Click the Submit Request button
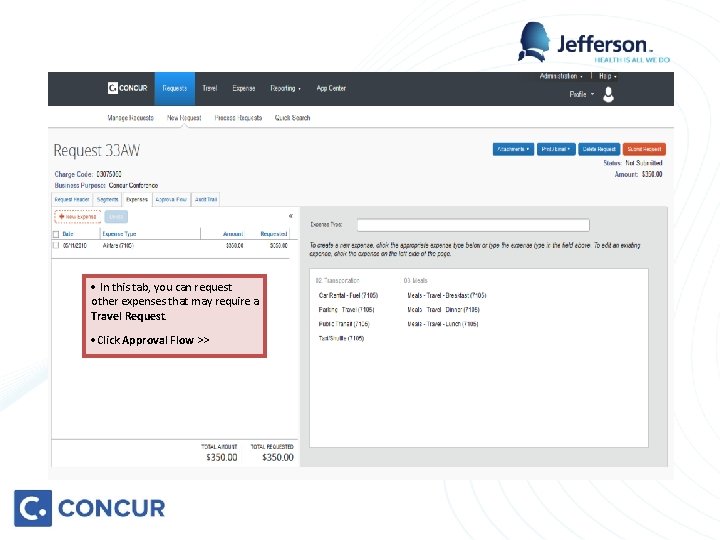The height and width of the screenshot is (540, 720). [644, 149]
